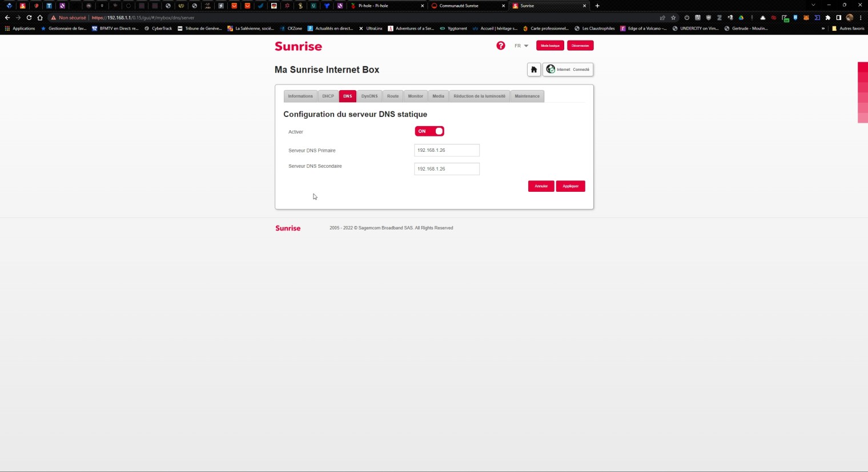The height and width of the screenshot is (472, 868).
Task: Bookmark this page with the star icon
Action: point(673,18)
